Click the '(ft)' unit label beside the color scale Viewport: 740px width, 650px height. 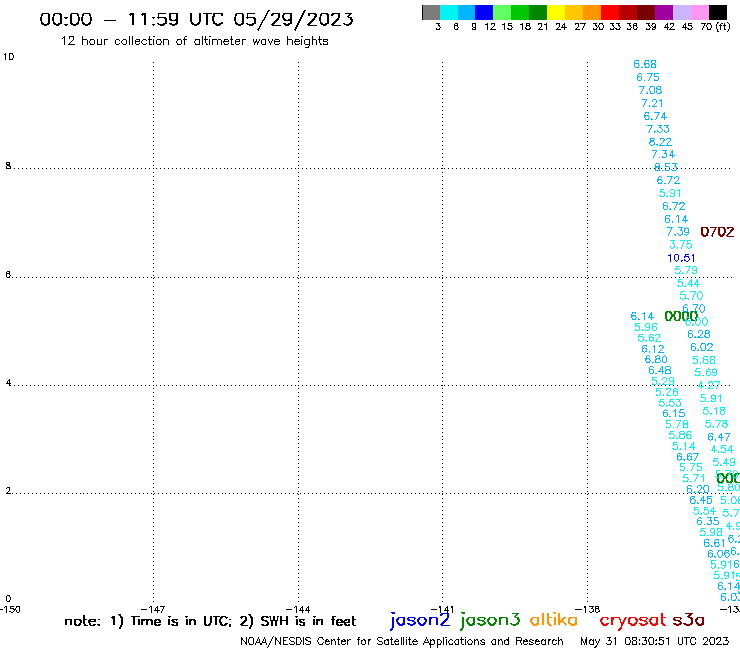point(723,27)
